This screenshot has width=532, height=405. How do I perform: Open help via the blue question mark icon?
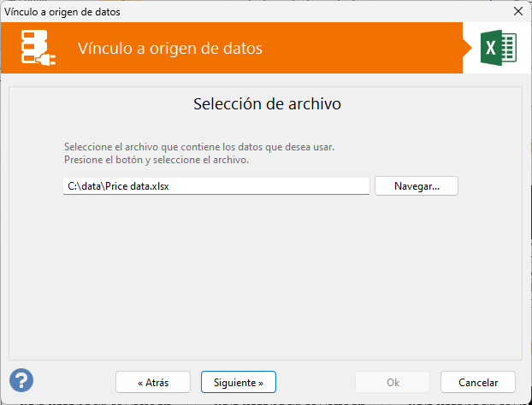point(21,380)
